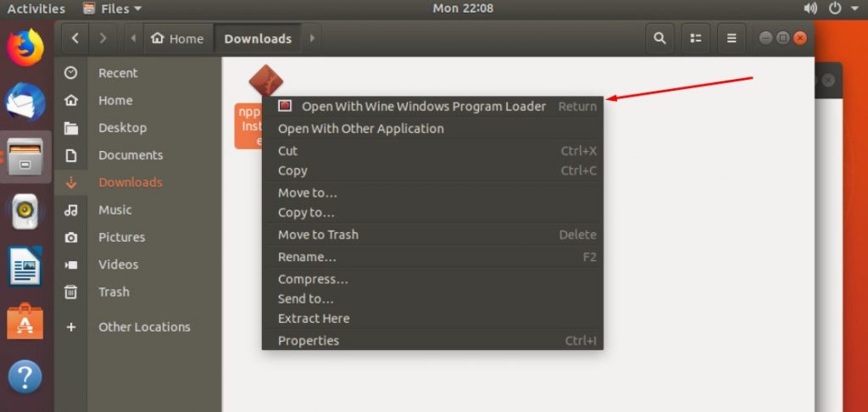Click the volume icon in the top bar
Viewport: 868px width, 412px height.
tap(810, 8)
